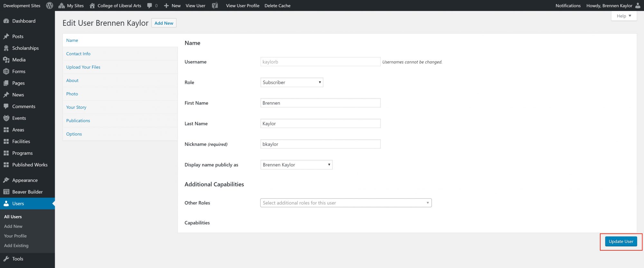Click Delete Cache in the admin bar
Screen dimensions: 644x268
(x=278, y=5)
